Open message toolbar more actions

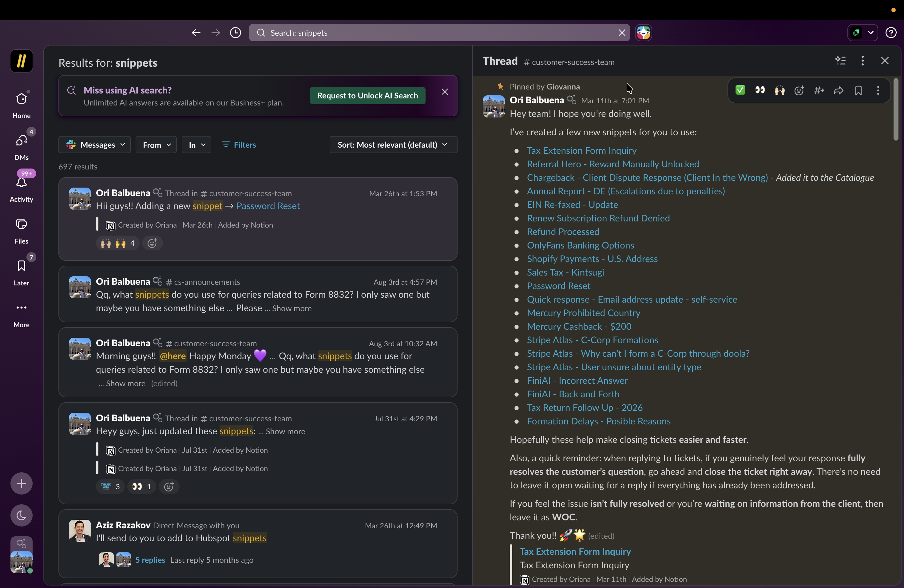click(x=878, y=90)
